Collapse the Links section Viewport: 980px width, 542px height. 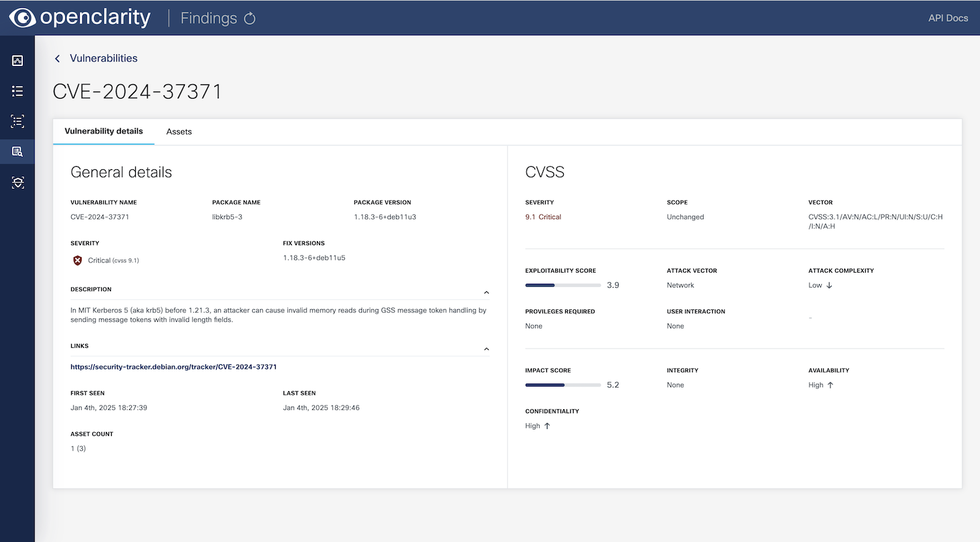[486, 349]
